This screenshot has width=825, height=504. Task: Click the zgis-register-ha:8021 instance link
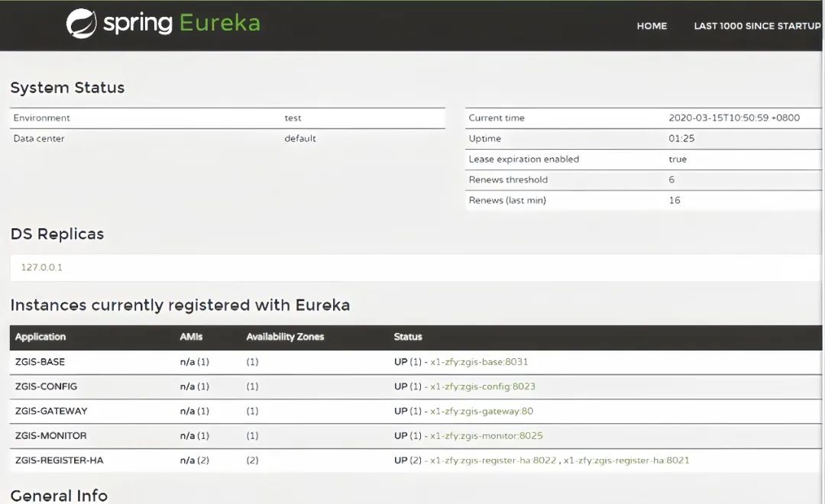626,460
